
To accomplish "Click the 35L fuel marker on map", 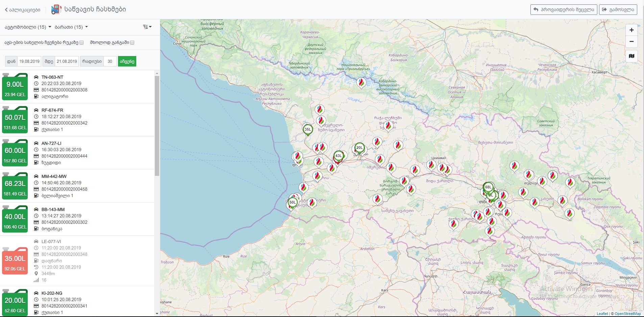I will (x=308, y=129).
